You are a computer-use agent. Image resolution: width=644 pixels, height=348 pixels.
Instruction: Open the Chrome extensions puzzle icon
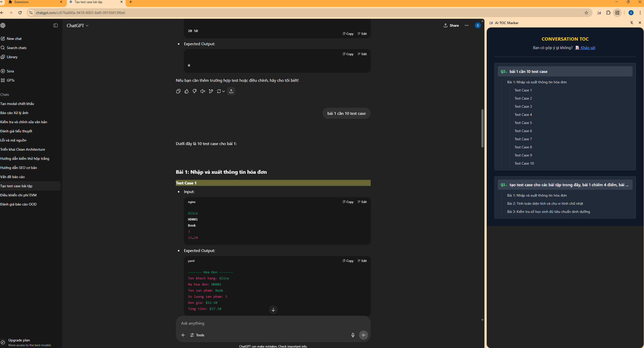[x=608, y=13]
